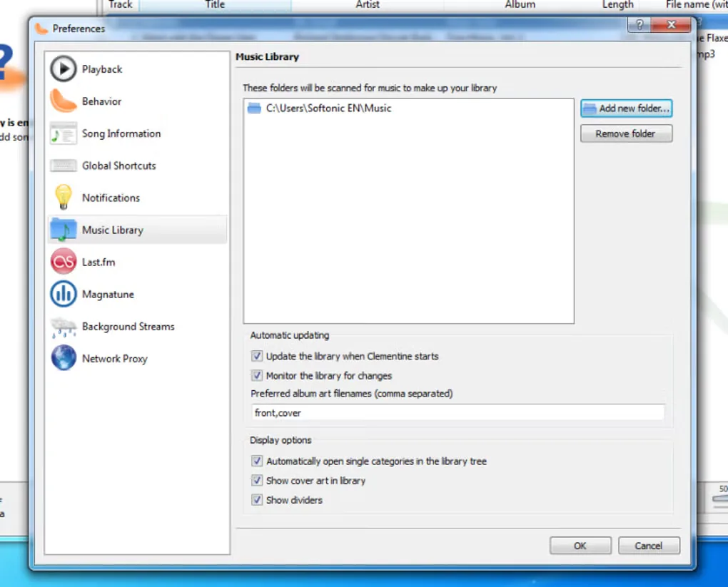Viewport: 728px width, 587px height.
Task: Click the Clementine orange icon in Preferences title bar
Action: [41, 29]
